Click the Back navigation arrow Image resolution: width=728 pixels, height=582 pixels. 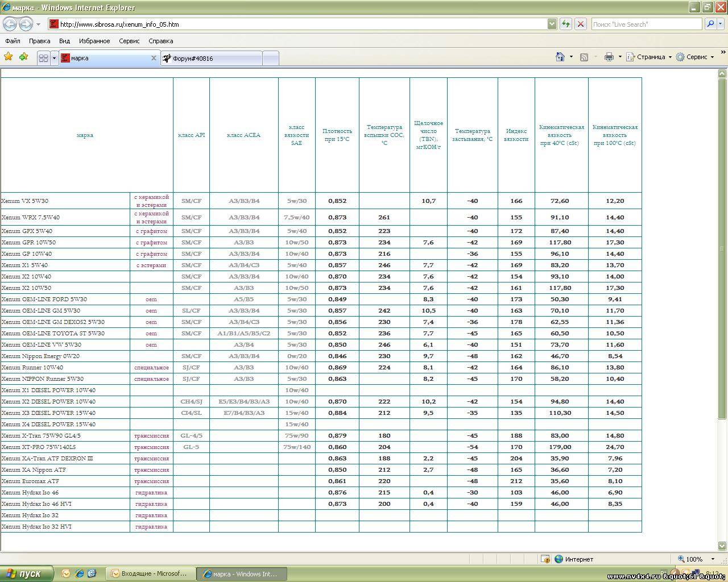10,24
